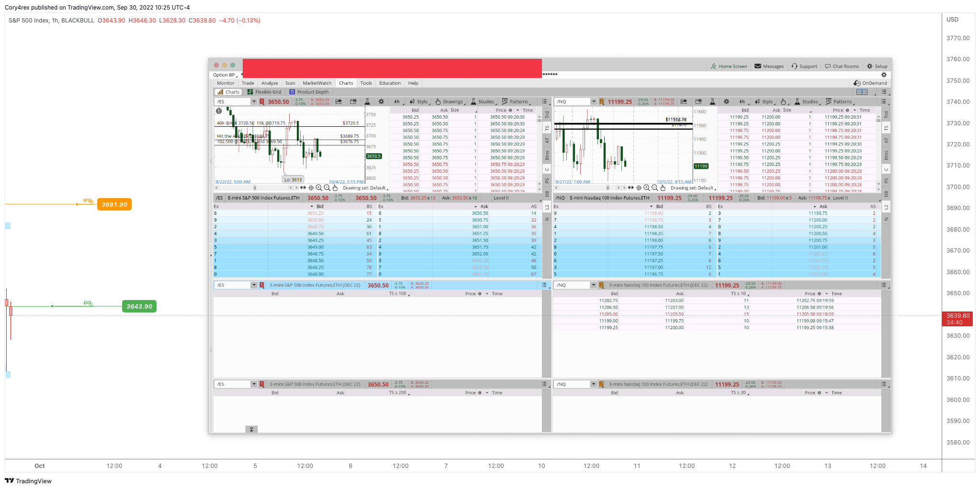Click collapse panel button at bottom left
The width and height of the screenshot is (980, 489).
tap(251, 429)
